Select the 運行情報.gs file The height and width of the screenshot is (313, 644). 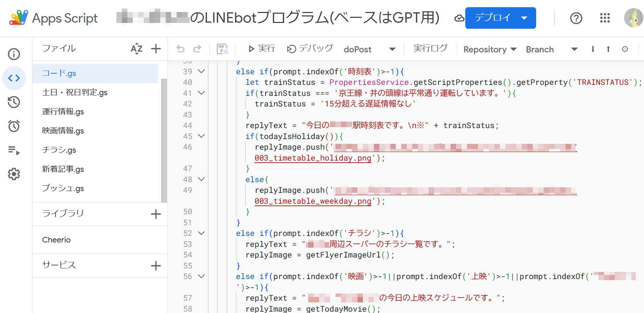coord(63,111)
